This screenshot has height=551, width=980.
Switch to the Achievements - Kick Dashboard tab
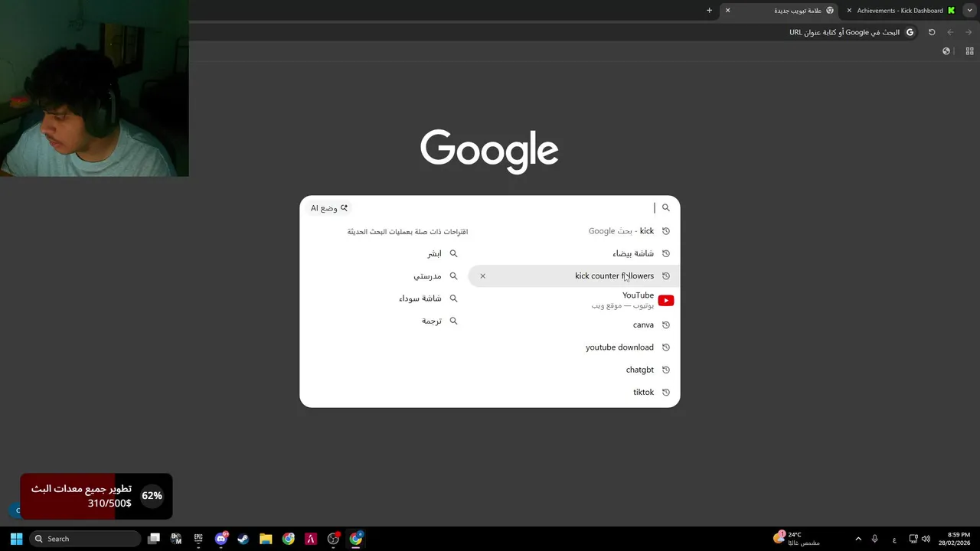pyautogui.click(x=900, y=11)
